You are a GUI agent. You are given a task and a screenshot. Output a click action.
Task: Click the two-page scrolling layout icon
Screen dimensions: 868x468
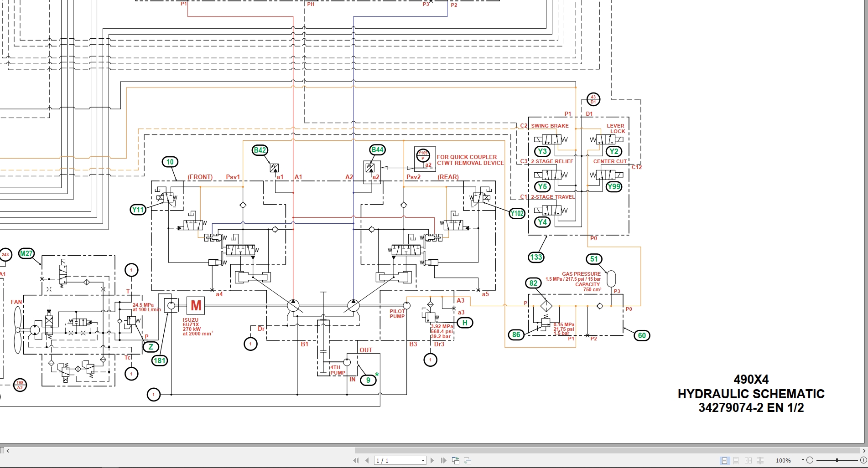pyautogui.click(x=760, y=460)
